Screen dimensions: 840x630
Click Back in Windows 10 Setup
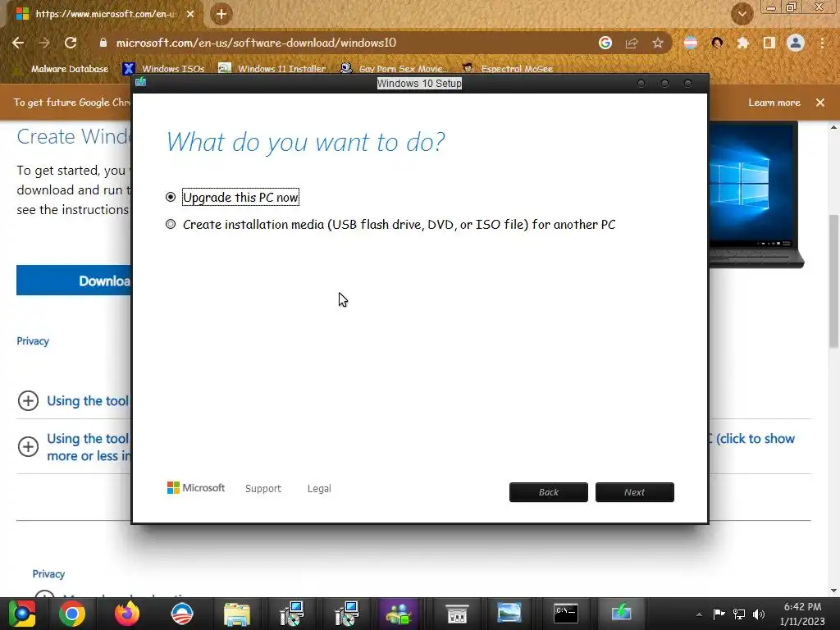click(548, 492)
